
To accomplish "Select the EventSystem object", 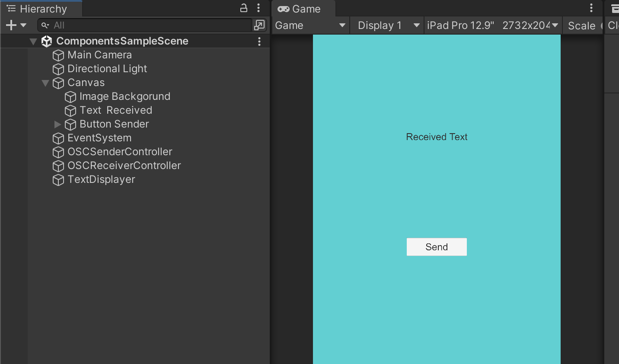I will [x=99, y=138].
